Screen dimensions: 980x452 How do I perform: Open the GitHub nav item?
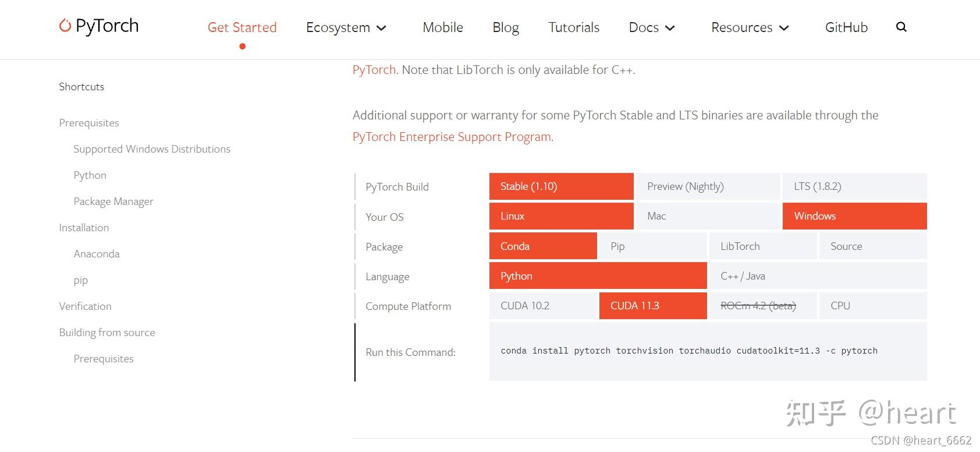tap(846, 27)
